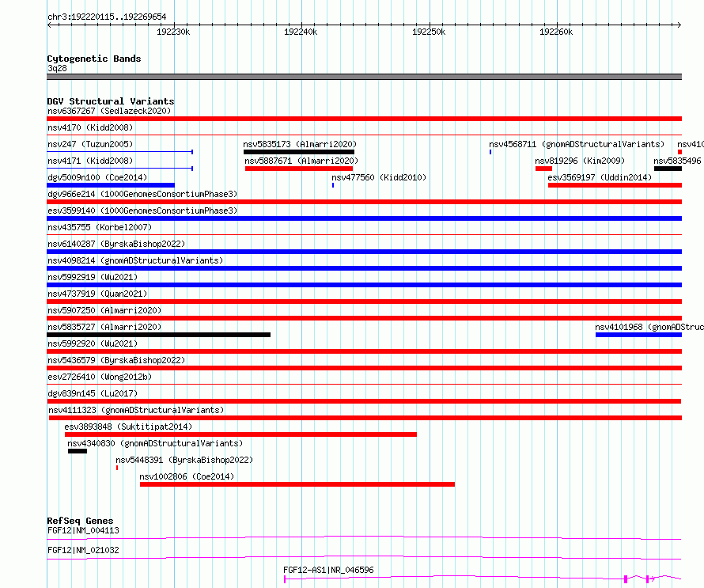Image resolution: width=704 pixels, height=588 pixels.
Task: Click the 192250k ruler tick label
Action: point(429,32)
